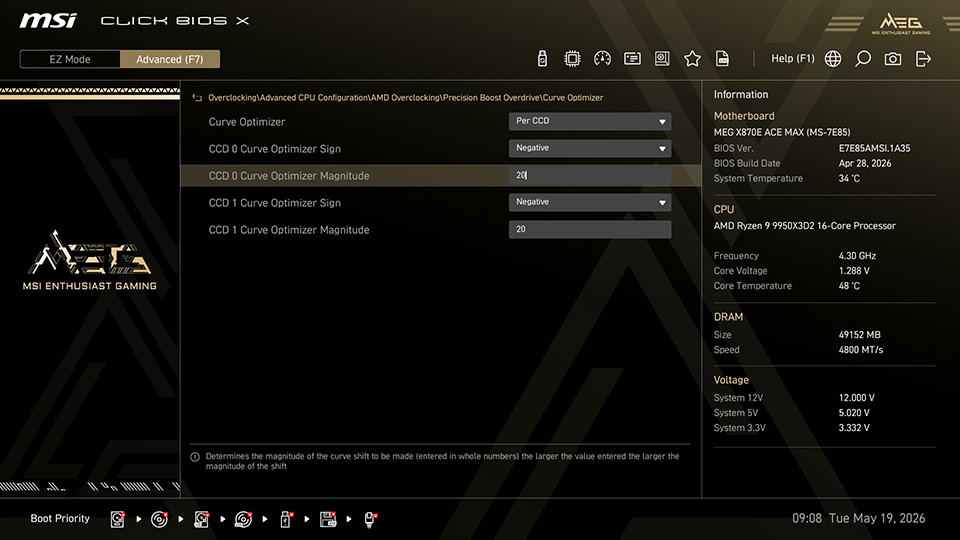This screenshot has height=540, width=960.
Task: Click the Curve Optimizer breadcrumb path
Action: pos(405,97)
